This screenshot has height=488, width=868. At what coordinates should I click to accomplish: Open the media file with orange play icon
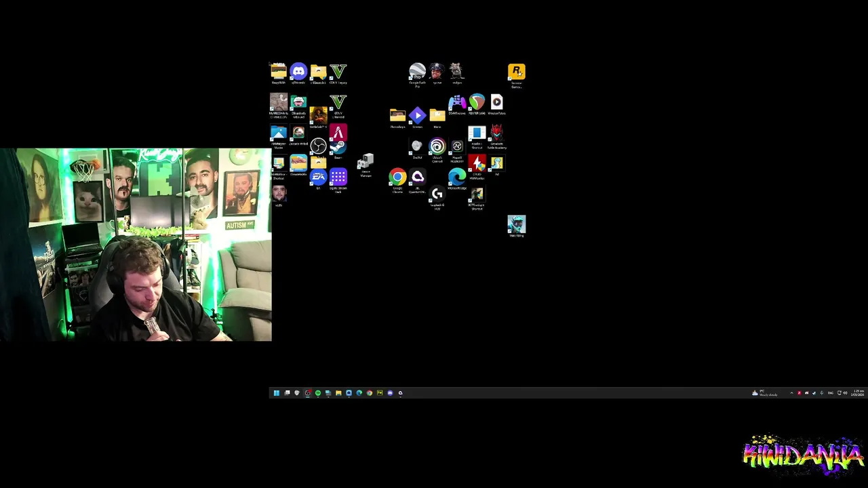[496, 102]
